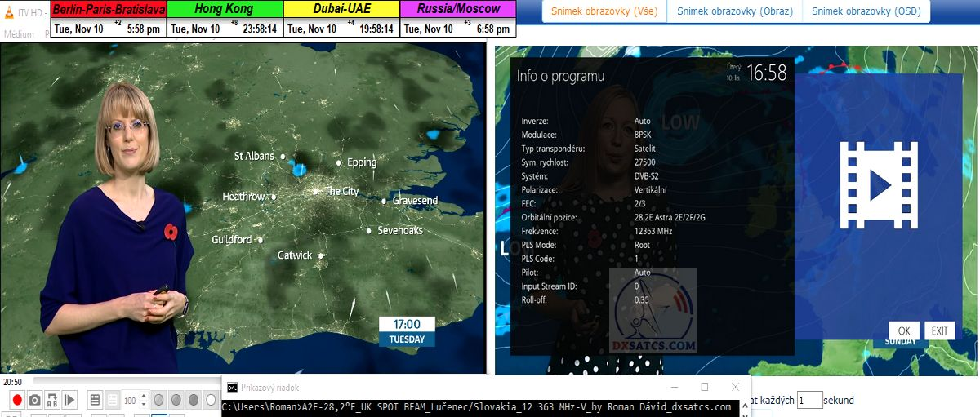Toggle the A-B loop button
Viewport: 980px width, 417px height.
pos(52,400)
